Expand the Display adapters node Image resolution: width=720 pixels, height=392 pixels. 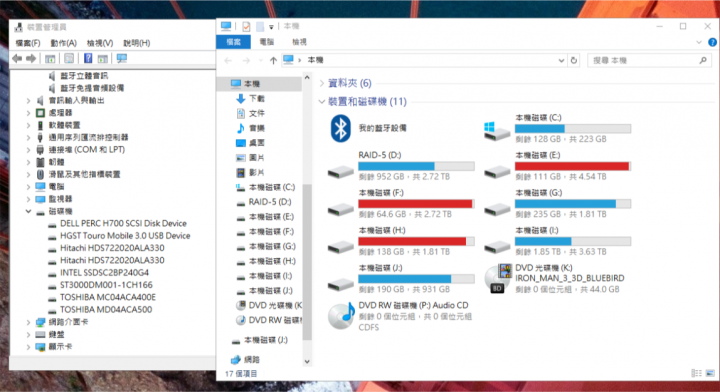tap(28, 347)
